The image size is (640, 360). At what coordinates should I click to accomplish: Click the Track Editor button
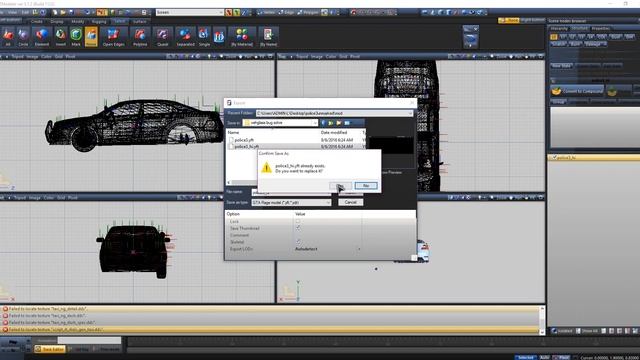pyautogui.click(x=49, y=349)
